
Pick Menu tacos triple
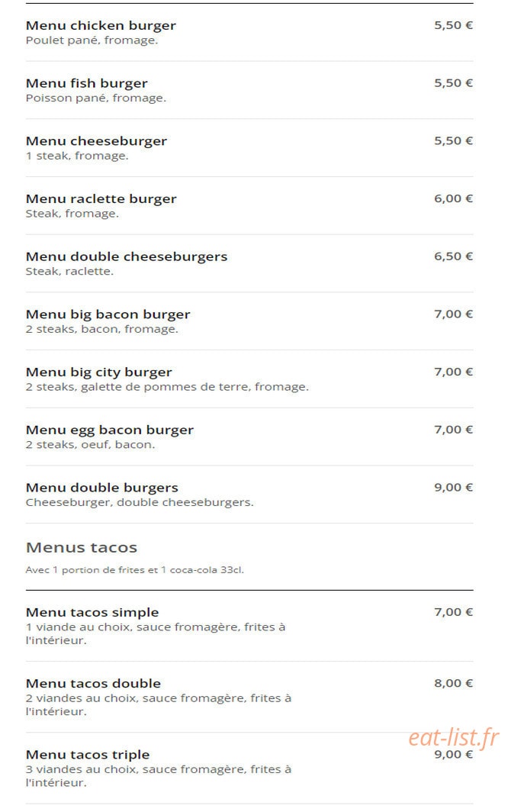click(x=249, y=768)
